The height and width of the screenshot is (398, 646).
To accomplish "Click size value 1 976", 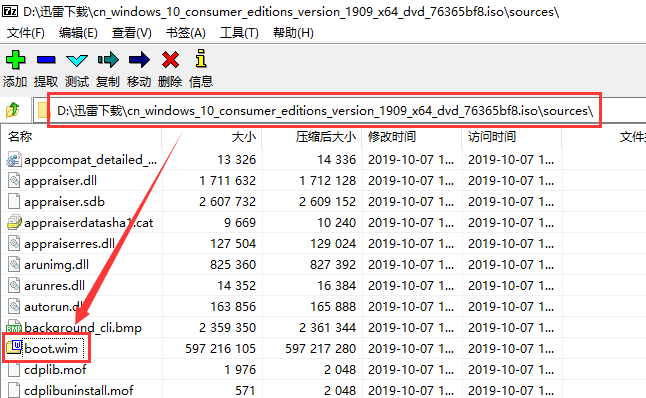I will 240,370.
